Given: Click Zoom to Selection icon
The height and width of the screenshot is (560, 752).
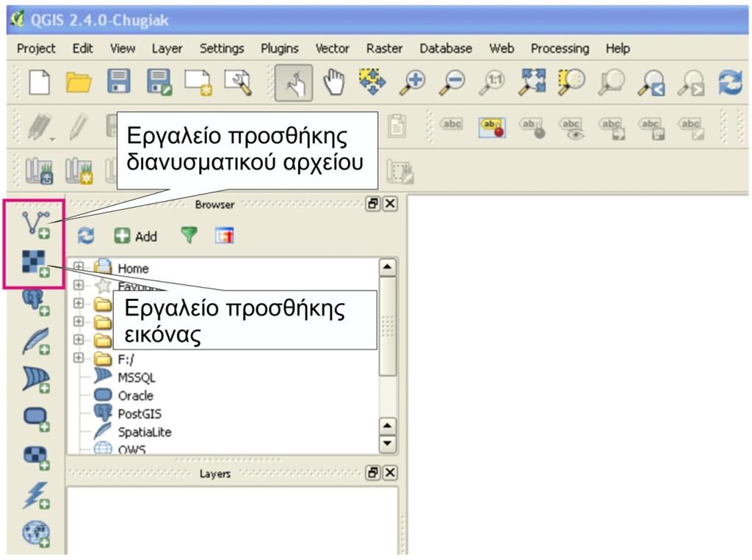Looking at the screenshot, I should (571, 81).
